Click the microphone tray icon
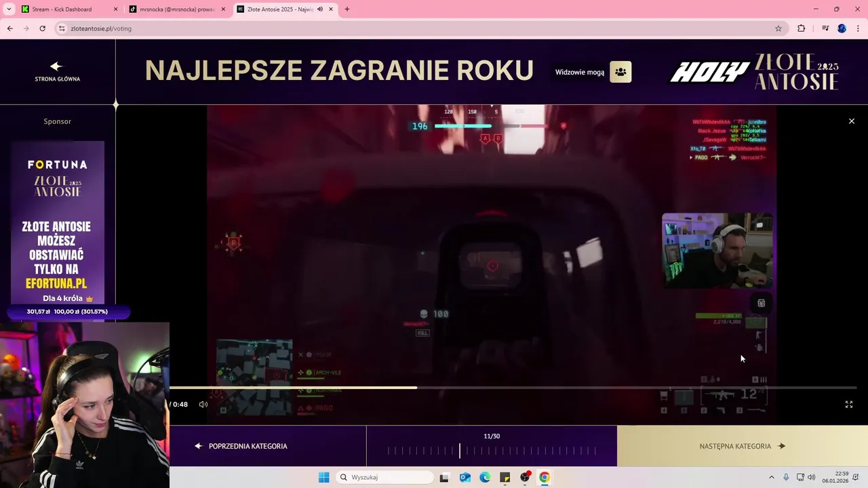The image size is (868, 488). [786, 477]
